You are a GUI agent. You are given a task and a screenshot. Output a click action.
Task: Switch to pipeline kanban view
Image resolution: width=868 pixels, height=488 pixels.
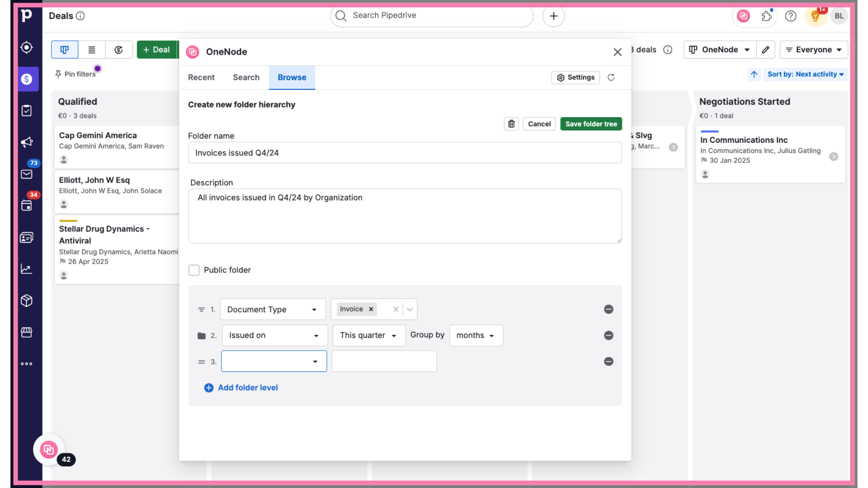click(65, 50)
